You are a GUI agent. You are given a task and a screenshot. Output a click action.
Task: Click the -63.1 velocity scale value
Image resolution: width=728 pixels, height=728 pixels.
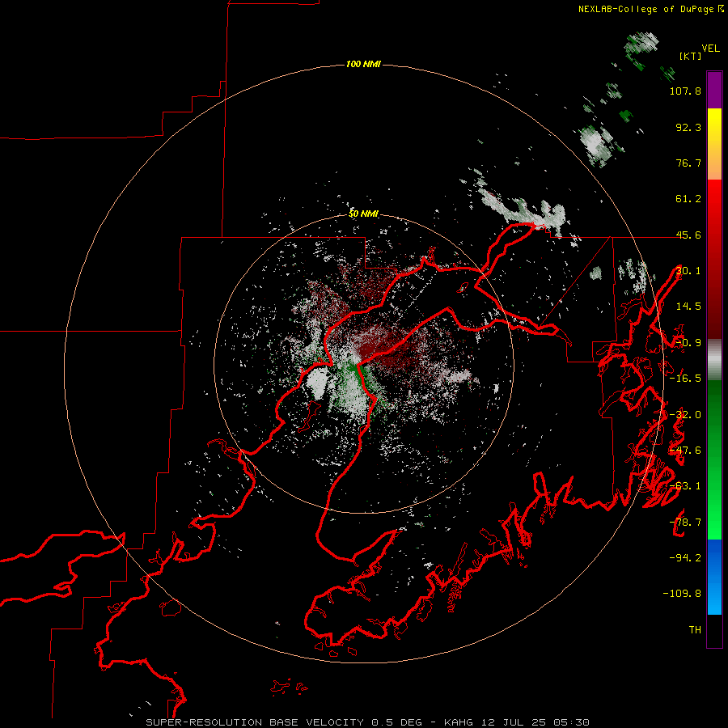click(685, 486)
